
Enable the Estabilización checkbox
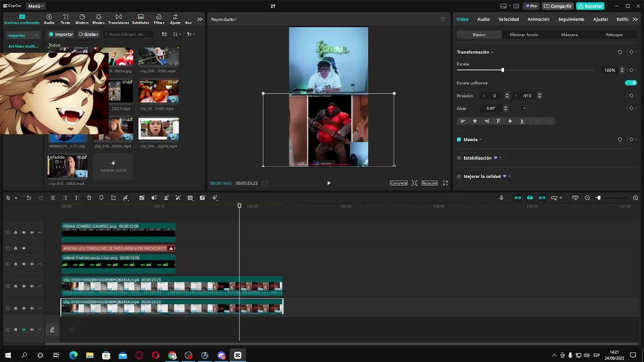click(x=459, y=158)
